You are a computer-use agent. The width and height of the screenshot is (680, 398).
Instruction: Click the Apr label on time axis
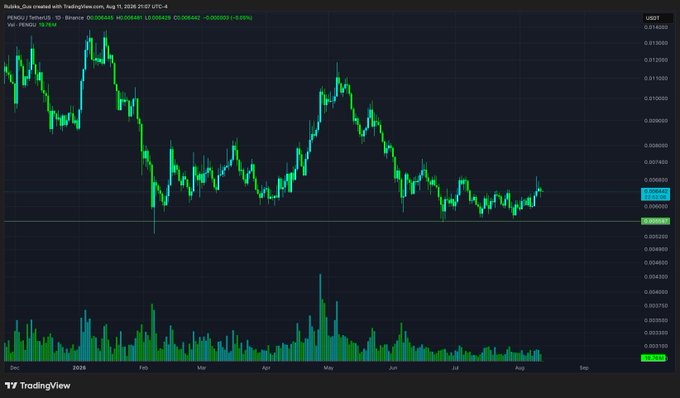coord(266,368)
